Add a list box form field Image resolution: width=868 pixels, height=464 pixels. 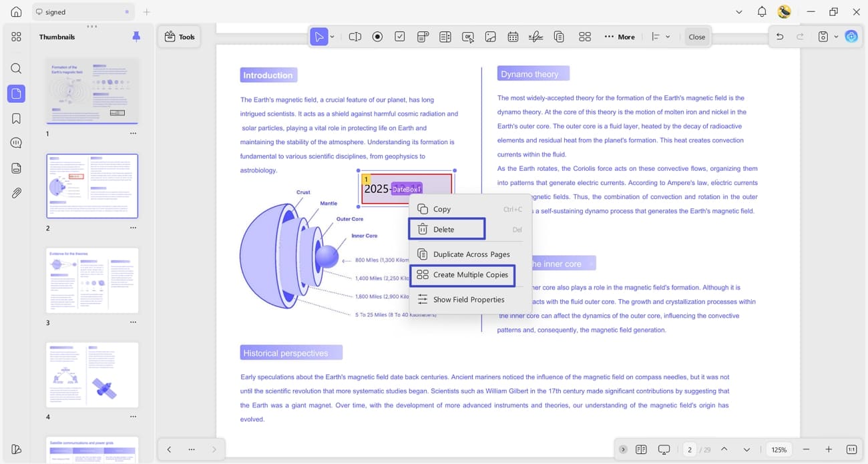pyautogui.click(x=445, y=37)
